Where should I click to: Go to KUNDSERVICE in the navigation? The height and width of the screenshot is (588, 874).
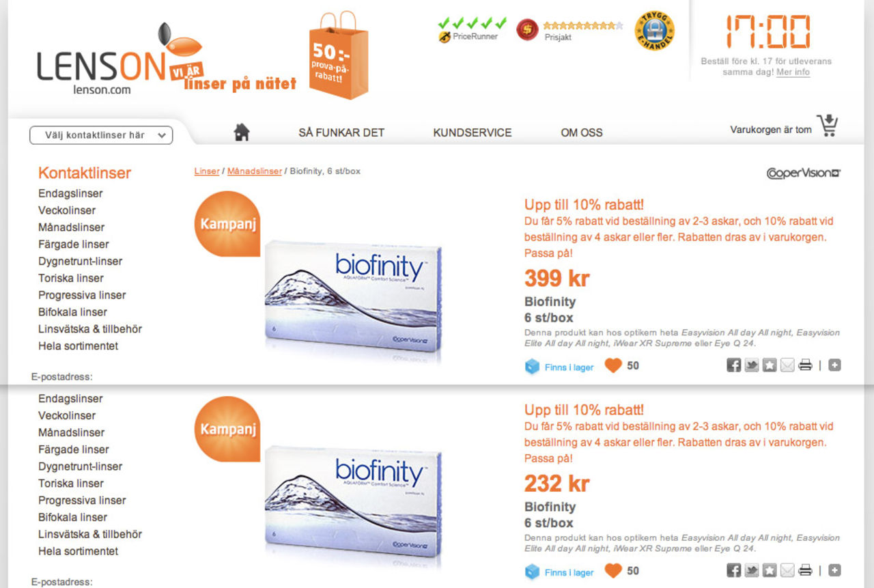click(x=472, y=132)
